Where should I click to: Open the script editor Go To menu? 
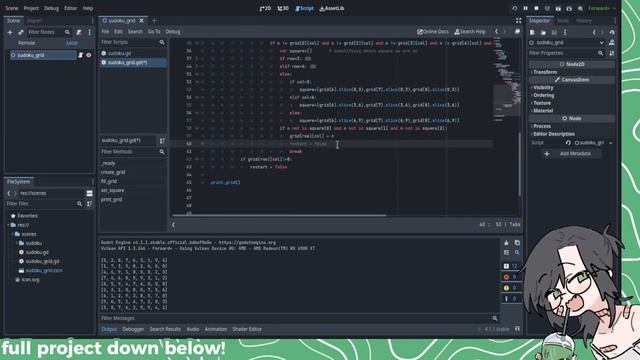click(x=154, y=31)
